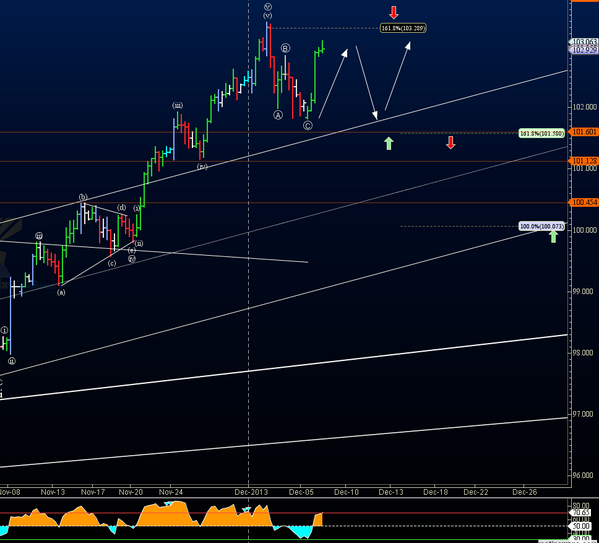
Task: Click the Dec-05 date label
Action: coord(301,492)
